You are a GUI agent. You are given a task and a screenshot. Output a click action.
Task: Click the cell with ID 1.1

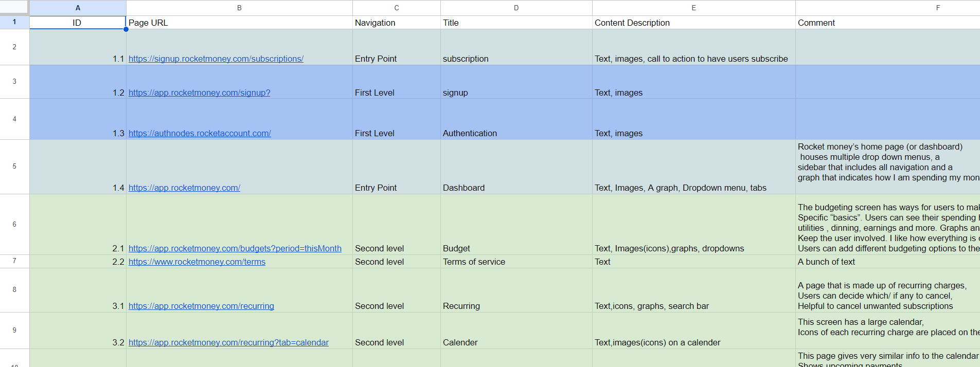[x=78, y=47]
